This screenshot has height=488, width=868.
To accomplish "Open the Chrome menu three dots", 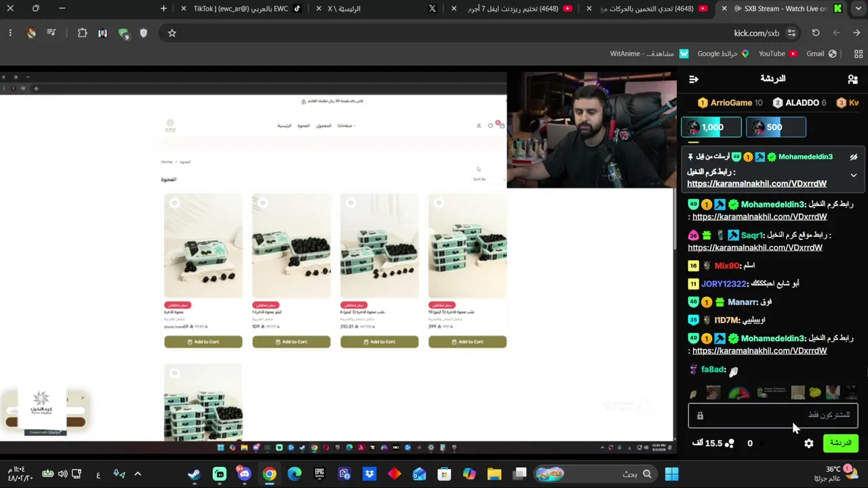I will pyautogui.click(x=9, y=33).
